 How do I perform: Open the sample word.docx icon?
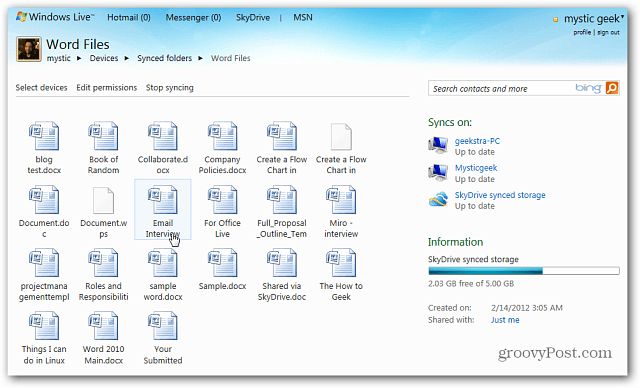pyautogui.click(x=163, y=263)
